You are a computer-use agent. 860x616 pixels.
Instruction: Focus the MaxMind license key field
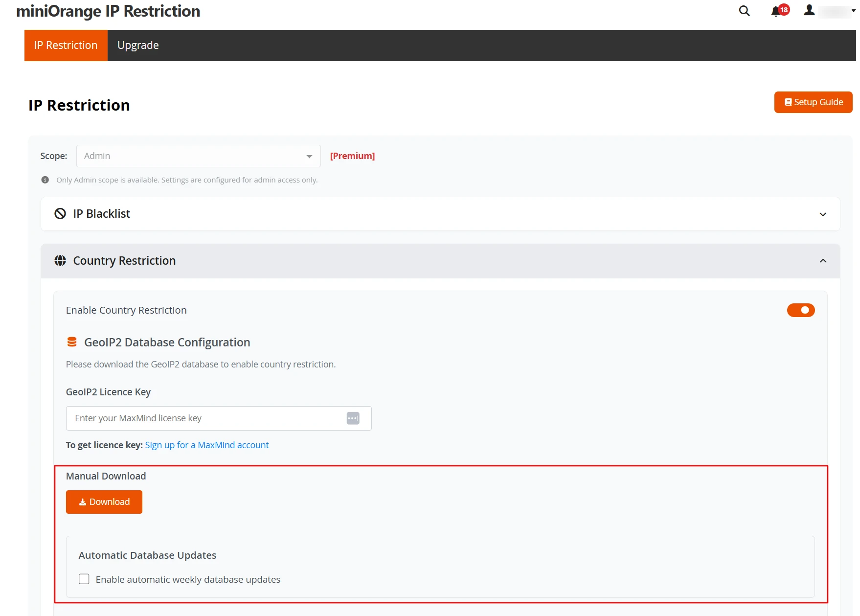point(219,418)
